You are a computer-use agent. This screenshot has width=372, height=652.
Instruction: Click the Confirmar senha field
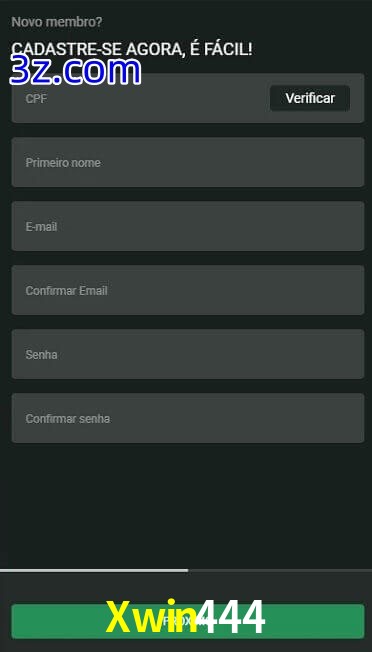[188, 418]
